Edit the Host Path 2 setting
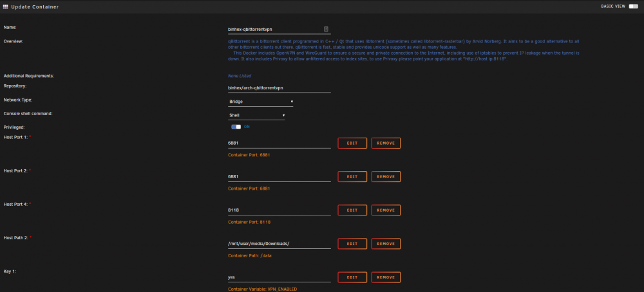644x292 pixels. click(352, 244)
